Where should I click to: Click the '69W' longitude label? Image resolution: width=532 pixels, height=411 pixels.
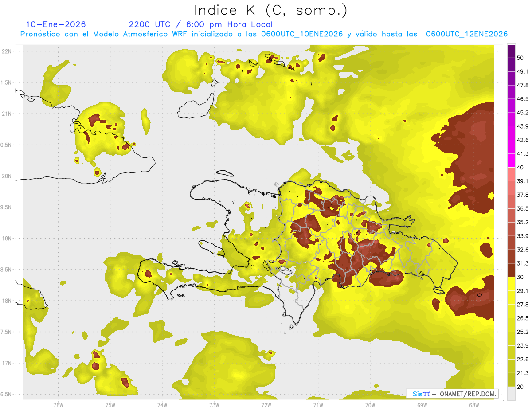point(422,405)
